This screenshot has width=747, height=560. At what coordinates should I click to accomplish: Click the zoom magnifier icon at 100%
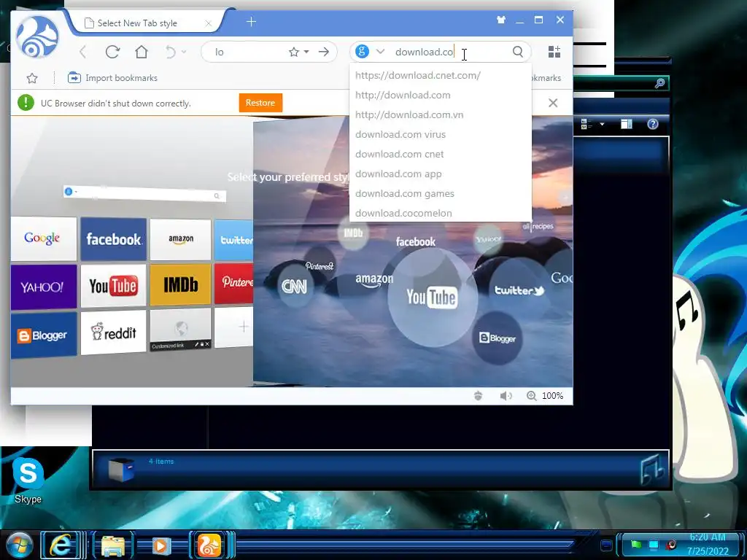532,396
